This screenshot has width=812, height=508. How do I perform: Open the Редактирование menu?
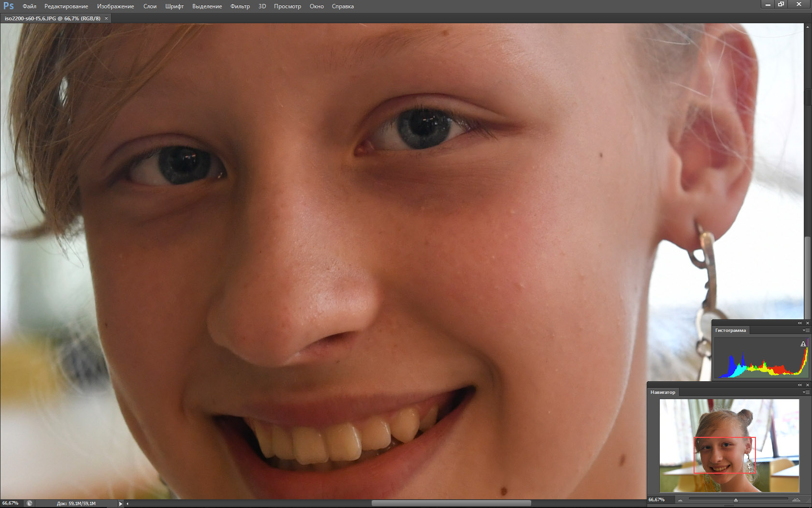point(66,6)
